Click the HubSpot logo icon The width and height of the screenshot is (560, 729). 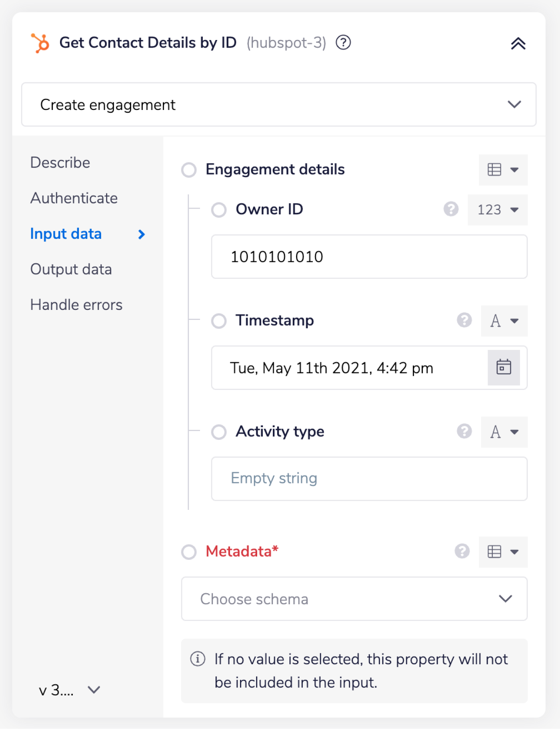click(40, 43)
